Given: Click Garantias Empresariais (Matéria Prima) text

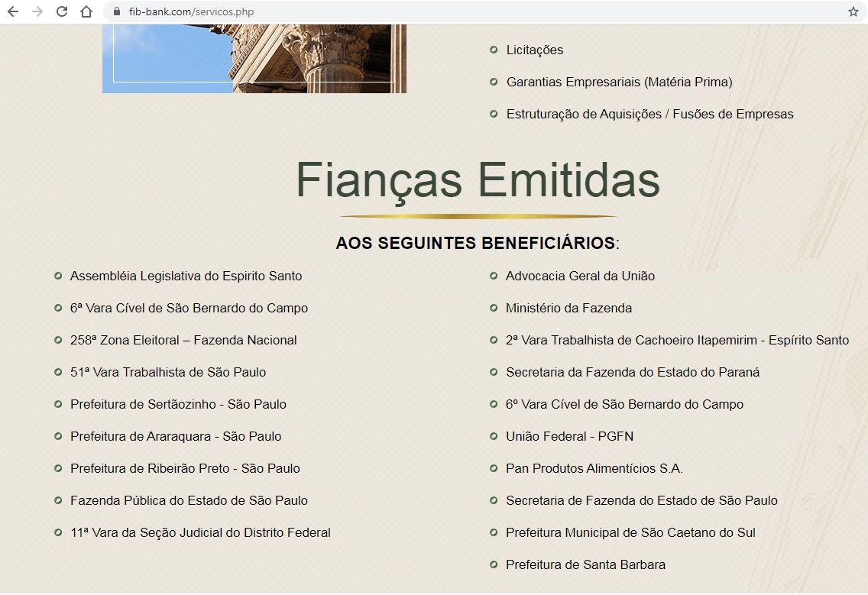Looking at the screenshot, I should coord(619,82).
